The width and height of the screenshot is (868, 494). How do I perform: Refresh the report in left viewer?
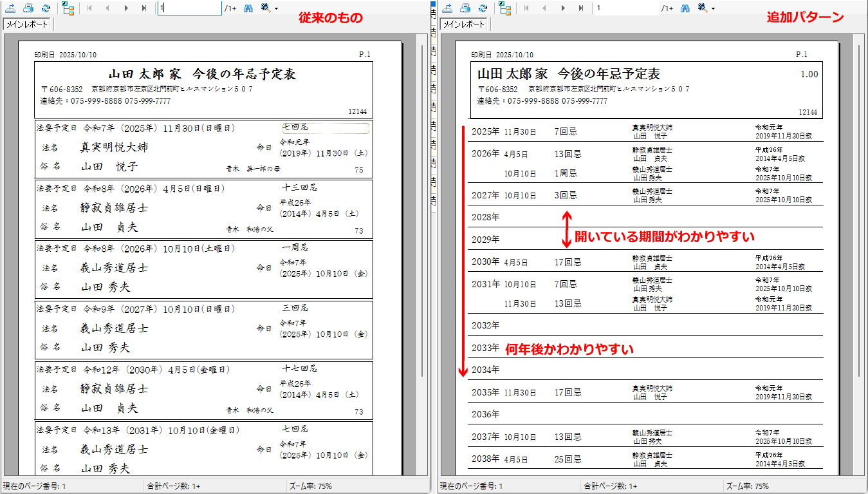(45, 8)
